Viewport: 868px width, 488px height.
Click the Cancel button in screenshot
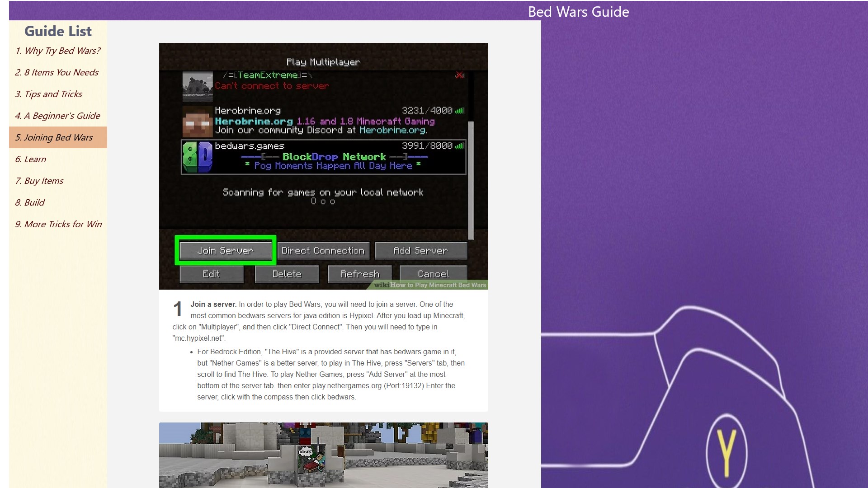coord(433,274)
